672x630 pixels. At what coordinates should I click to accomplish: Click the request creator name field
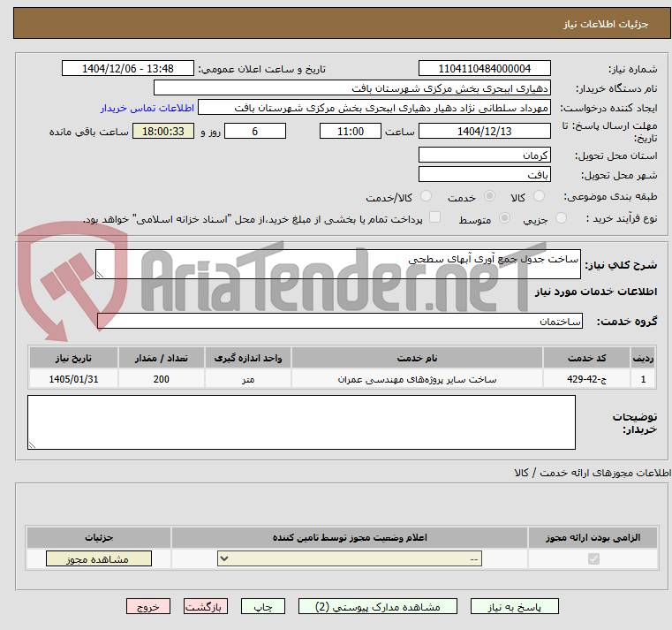click(374, 108)
